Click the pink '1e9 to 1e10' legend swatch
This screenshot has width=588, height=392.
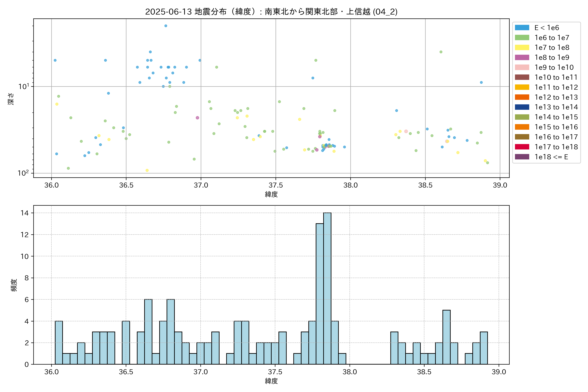[522, 67]
